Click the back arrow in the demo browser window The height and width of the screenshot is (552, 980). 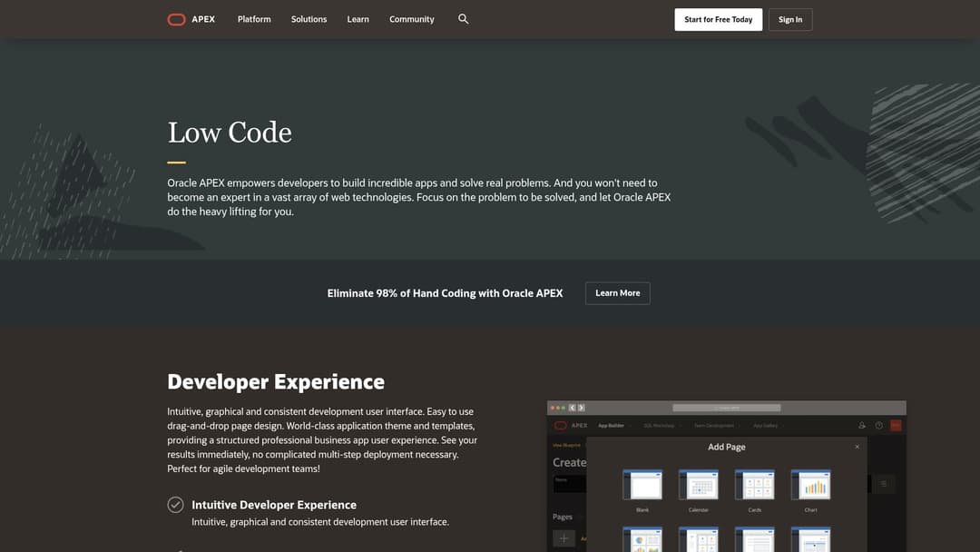[x=572, y=408]
